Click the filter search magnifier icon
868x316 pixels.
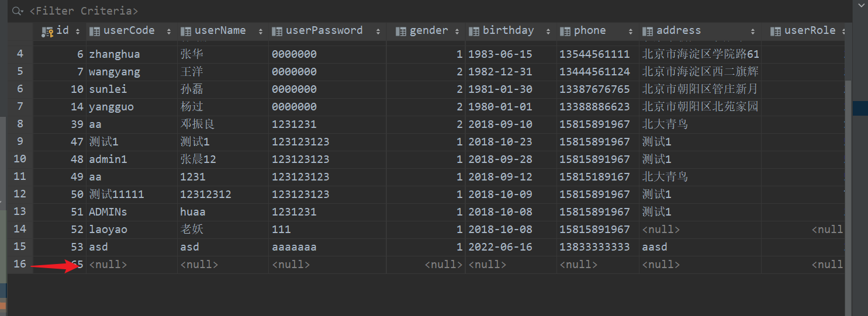[17, 11]
